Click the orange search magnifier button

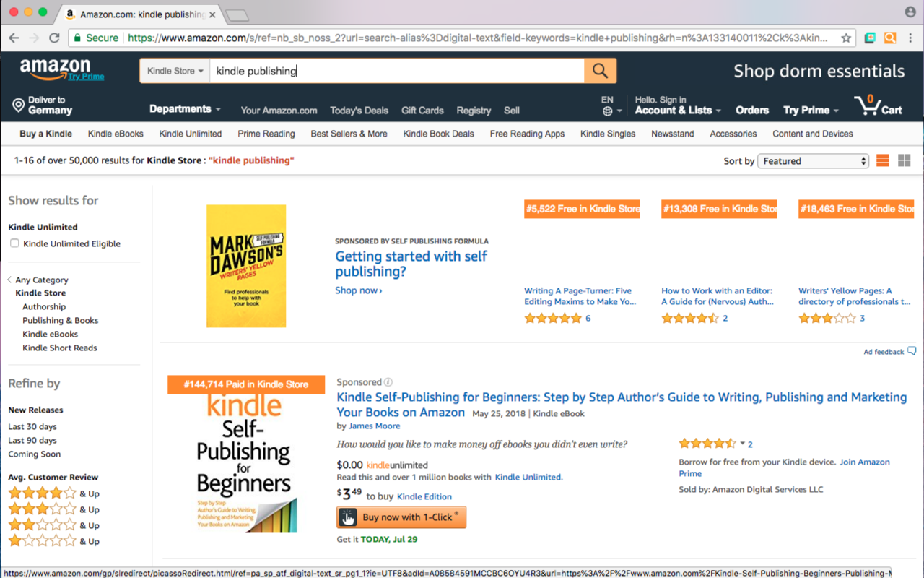(x=600, y=71)
